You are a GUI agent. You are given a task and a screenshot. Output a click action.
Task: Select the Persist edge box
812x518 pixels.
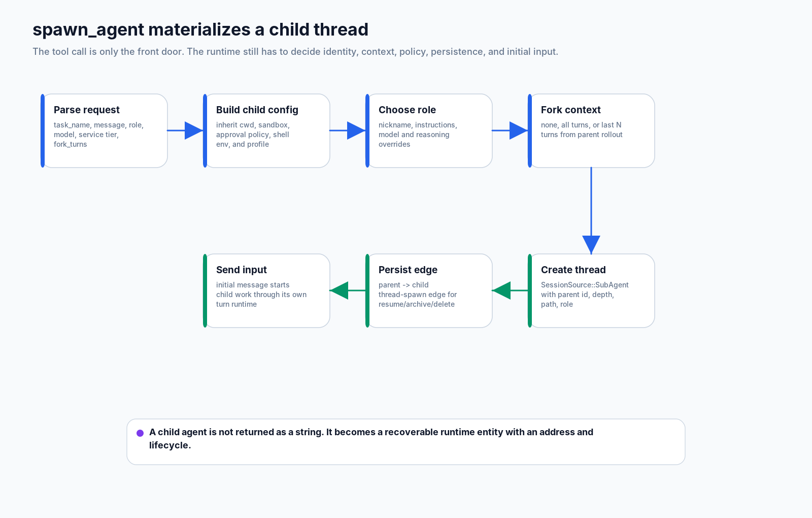point(429,290)
